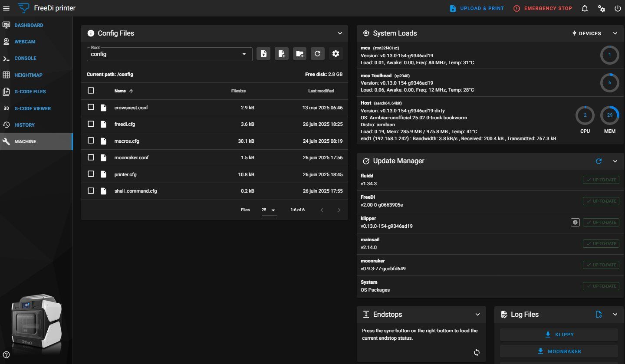Viewport: 625px width, 364px height.
Task: Click the file icon next to macros.cfg
Action: point(103,141)
